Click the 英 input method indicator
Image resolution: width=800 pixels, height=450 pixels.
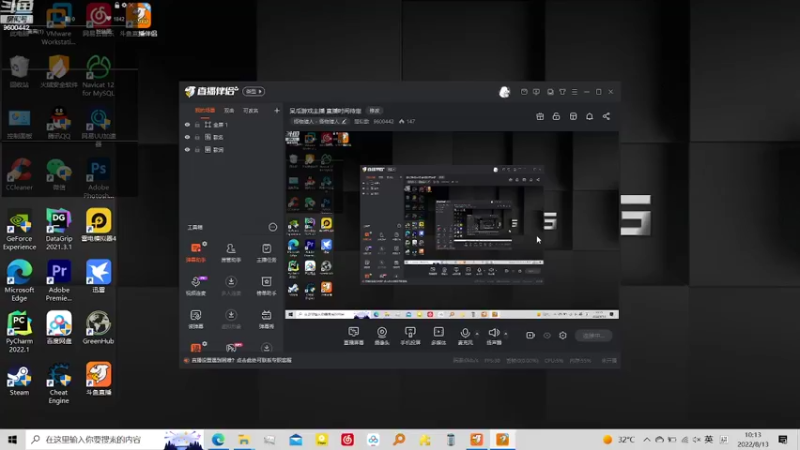[709, 439]
